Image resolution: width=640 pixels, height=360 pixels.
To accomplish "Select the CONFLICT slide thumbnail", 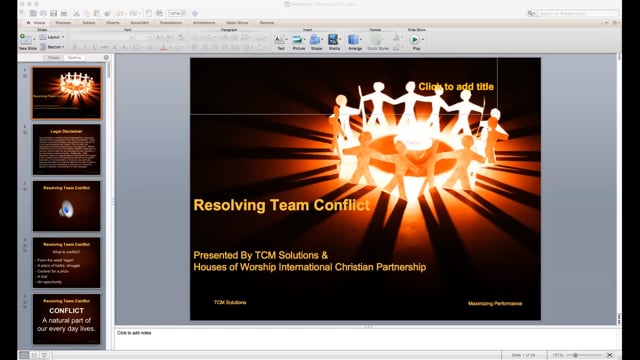I will (x=67, y=319).
